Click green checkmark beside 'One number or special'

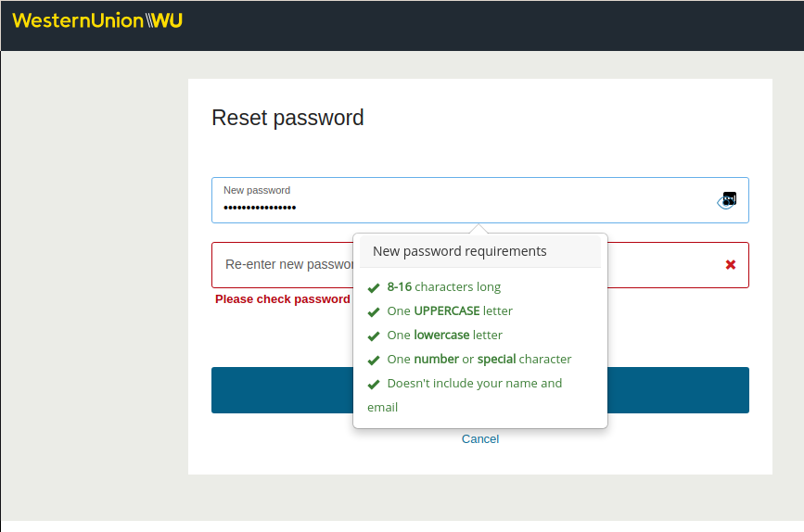[374, 361]
